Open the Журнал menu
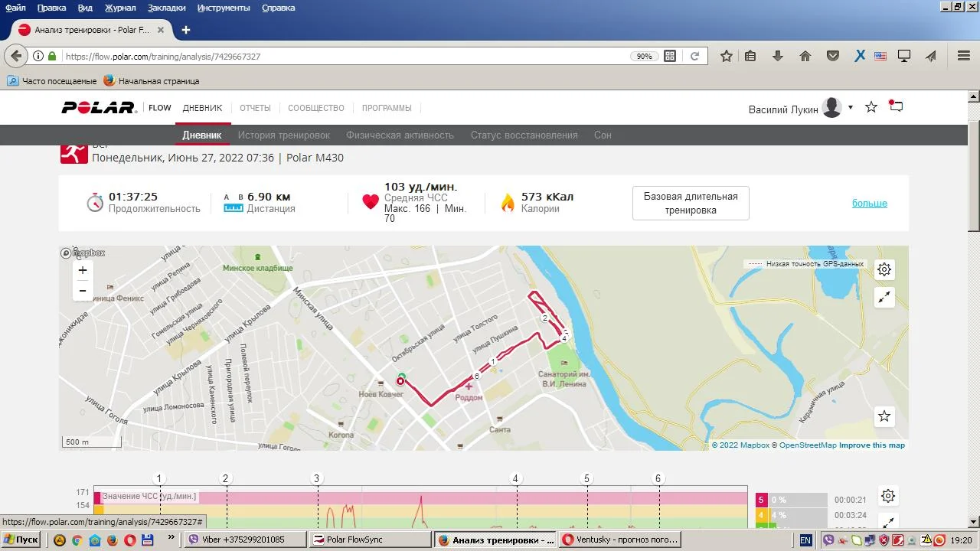Image resolution: width=980 pixels, height=551 pixels. [120, 8]
